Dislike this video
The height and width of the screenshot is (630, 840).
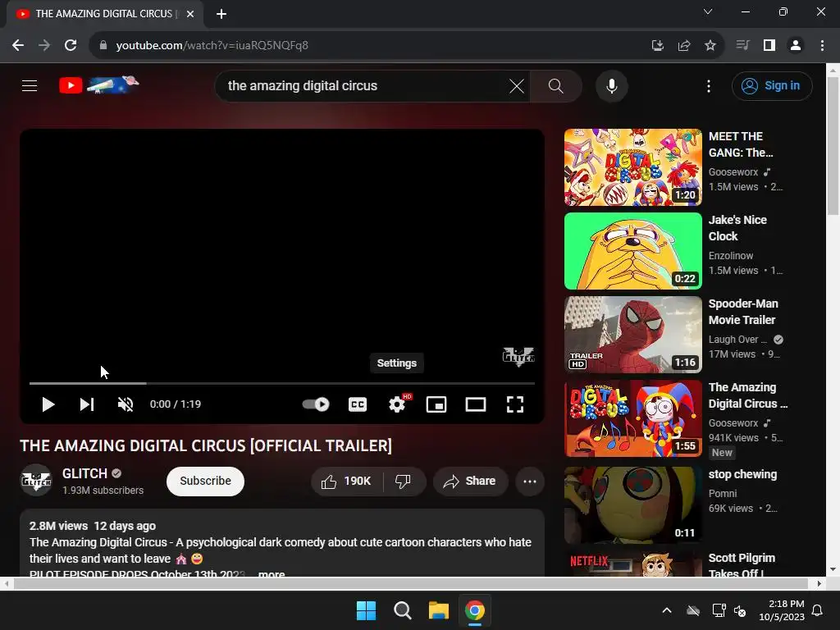[404, 481]
